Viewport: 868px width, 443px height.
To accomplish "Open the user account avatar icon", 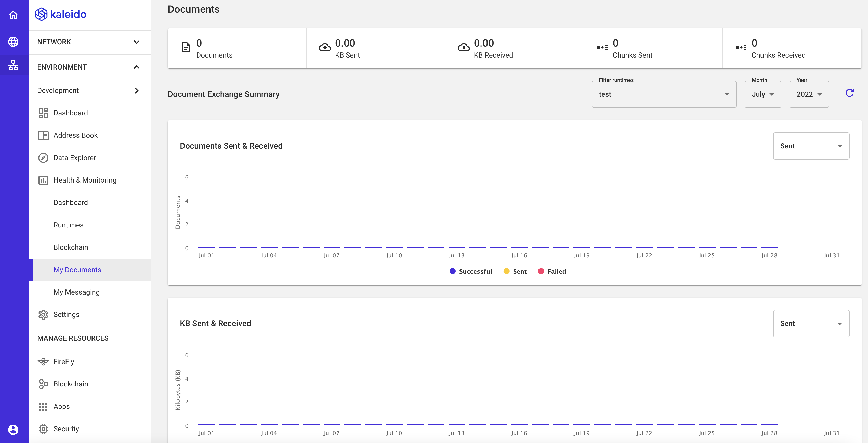I will [13, 430].
